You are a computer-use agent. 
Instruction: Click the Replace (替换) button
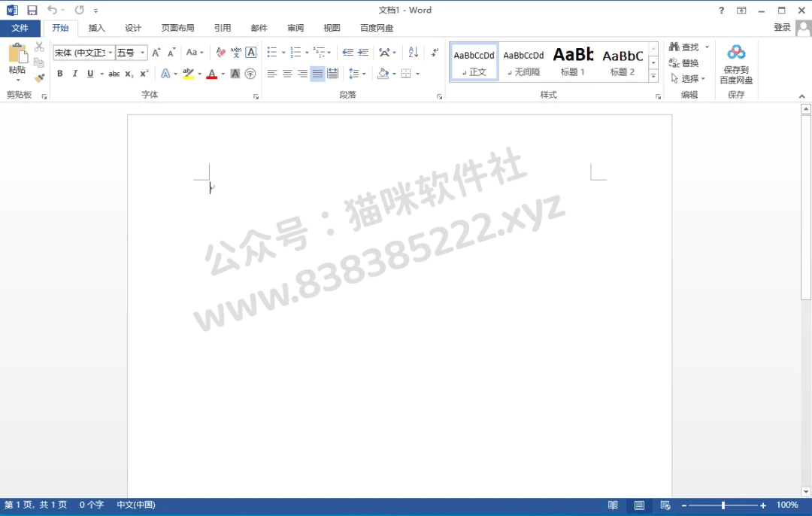point(684,62)
